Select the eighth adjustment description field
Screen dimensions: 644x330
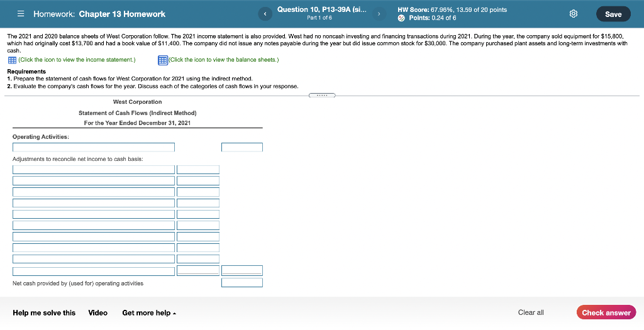tap(94, 248)
